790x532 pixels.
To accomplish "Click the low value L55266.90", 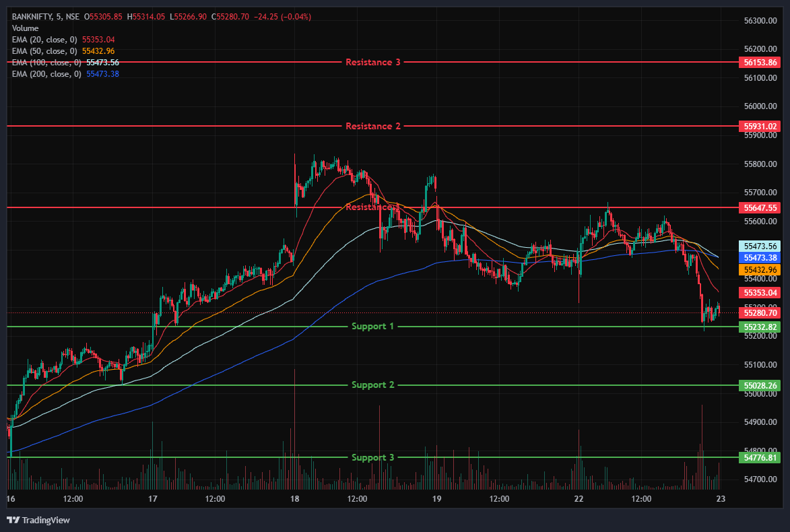I will (x=189, y=17).
